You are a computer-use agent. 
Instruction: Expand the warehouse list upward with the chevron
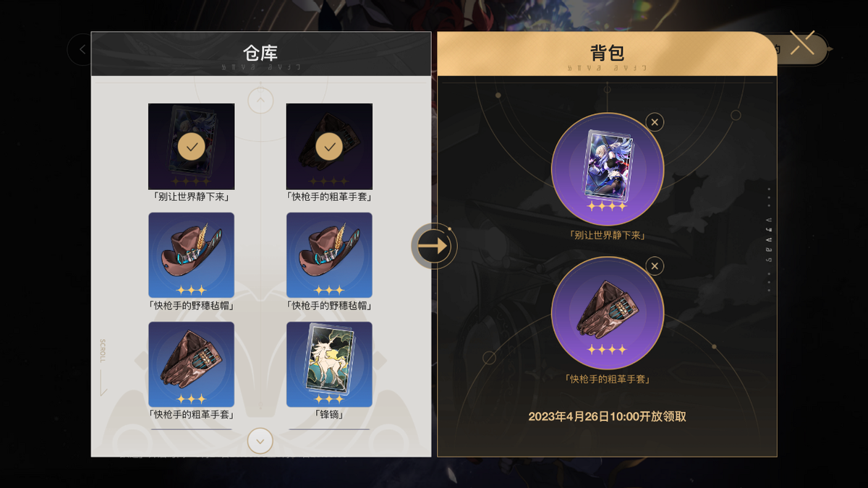tap(260, 100)
